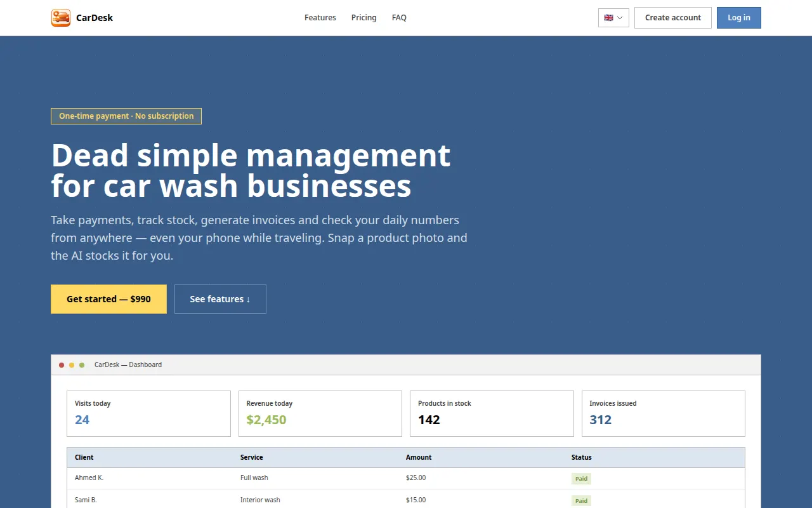Click the Create account button

click(x=673, y=18)
